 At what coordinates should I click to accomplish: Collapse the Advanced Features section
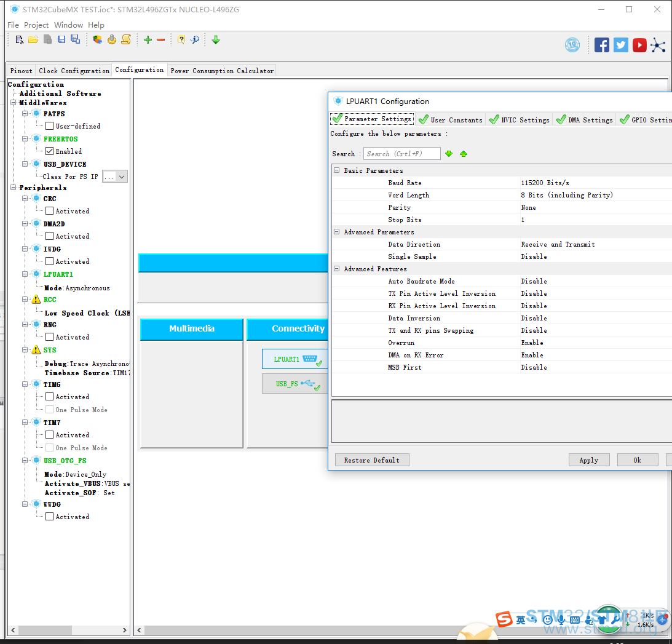click(x=337, y=268)
